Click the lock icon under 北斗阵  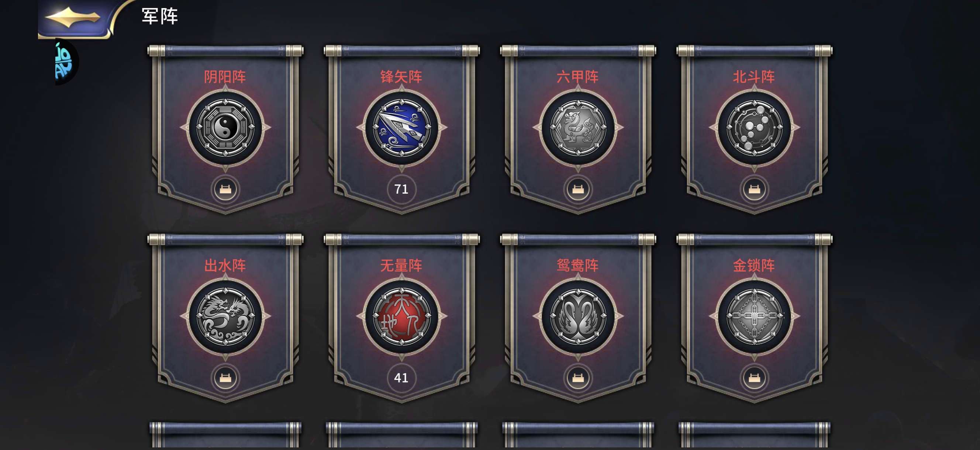pyautogui.click(x=754, y=189)
